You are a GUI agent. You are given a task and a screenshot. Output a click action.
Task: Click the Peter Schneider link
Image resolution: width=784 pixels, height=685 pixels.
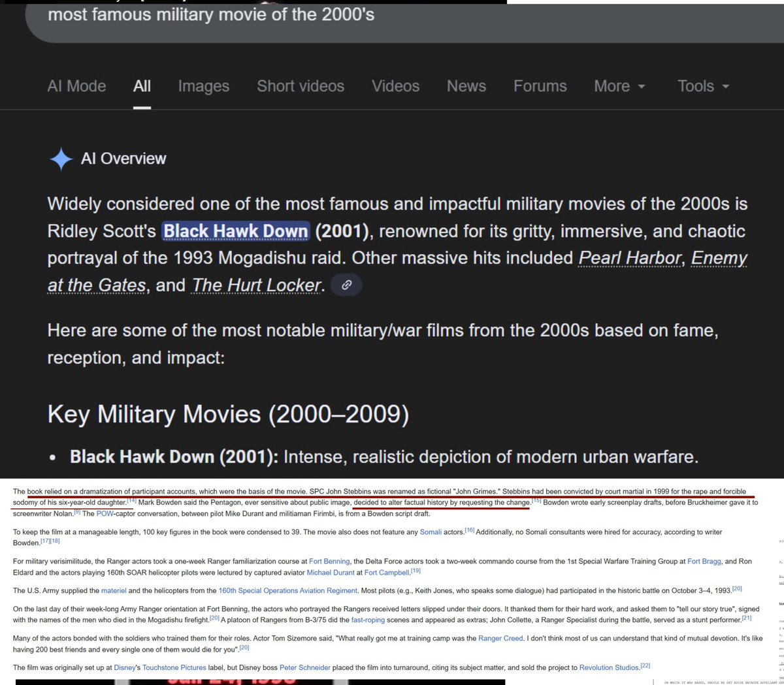(306, 667)
